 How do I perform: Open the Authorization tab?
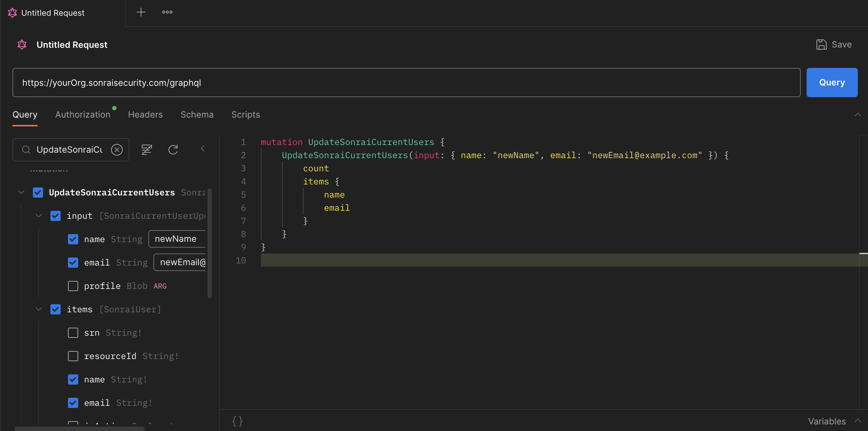click(83, 115)
